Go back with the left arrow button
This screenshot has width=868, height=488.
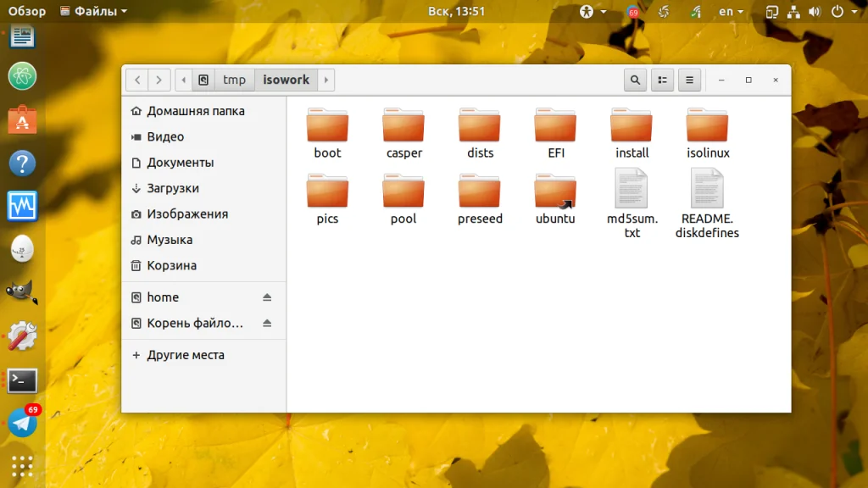(x=137, y=80)
